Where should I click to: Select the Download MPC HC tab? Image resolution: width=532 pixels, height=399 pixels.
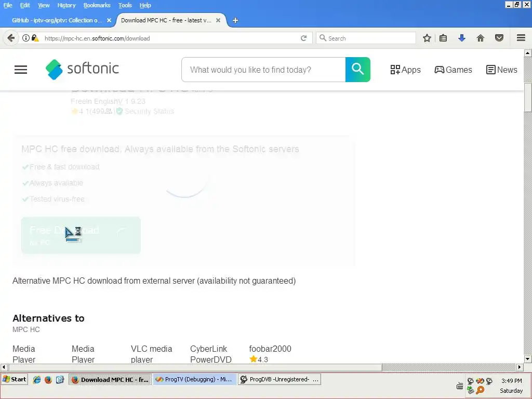pos(166,20)
